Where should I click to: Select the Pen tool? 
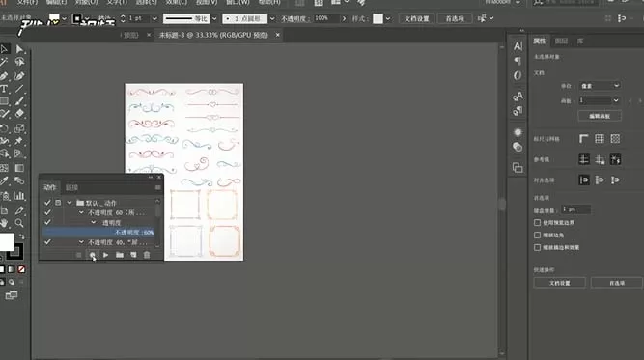point(4,76)
